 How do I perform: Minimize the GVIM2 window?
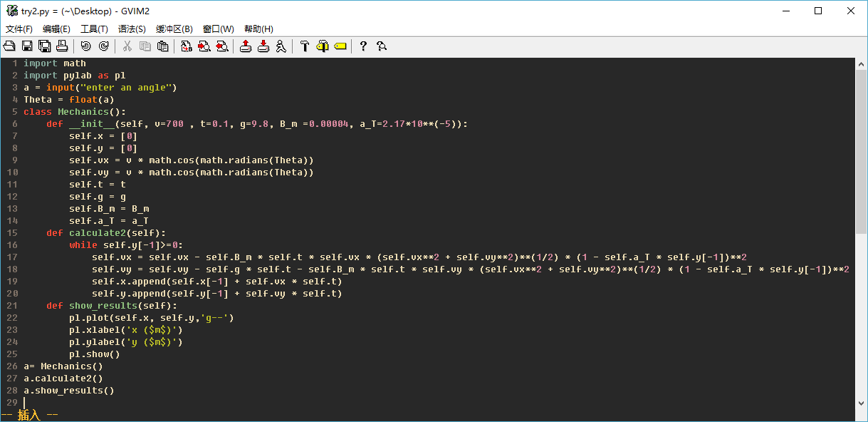pyautogui.click(x=786, y=11)
